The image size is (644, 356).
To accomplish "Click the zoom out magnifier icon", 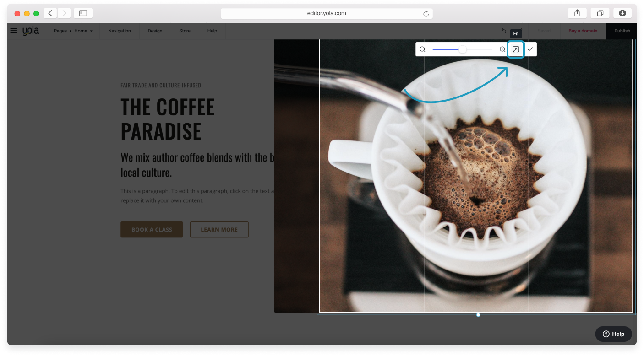I will click(x=422, y=49).
